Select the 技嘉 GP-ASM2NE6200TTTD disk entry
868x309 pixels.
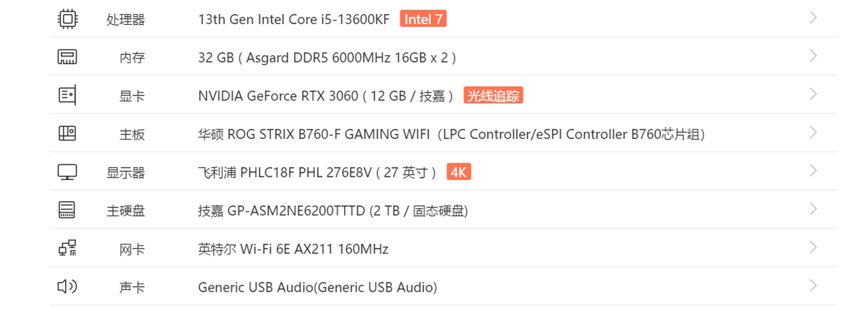[x=333, y=211]
